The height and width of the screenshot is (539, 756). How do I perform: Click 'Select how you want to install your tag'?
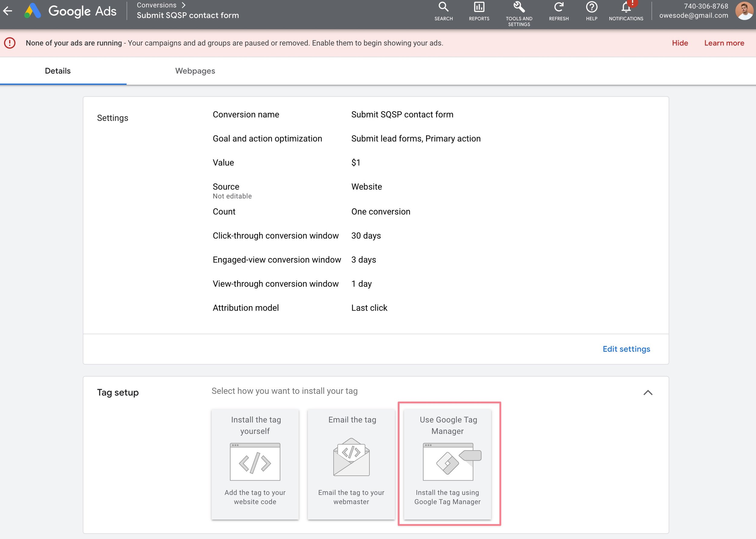pyautogui.click(x=284, y=391)
